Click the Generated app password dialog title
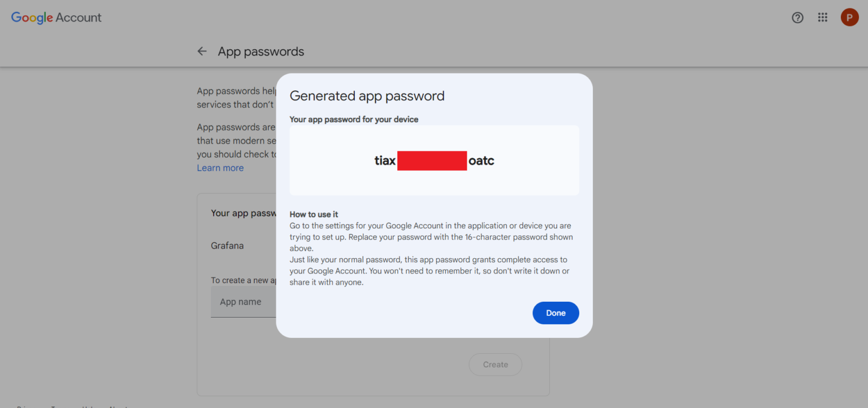This screenshot has width=868, height=408. (367, 96)
